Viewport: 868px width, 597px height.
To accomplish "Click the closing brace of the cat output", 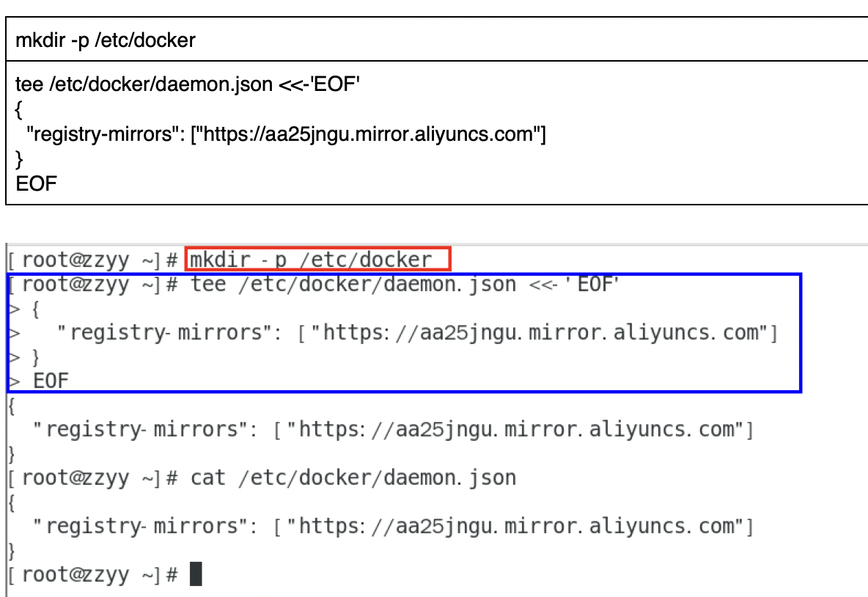I will click(11, 550).
